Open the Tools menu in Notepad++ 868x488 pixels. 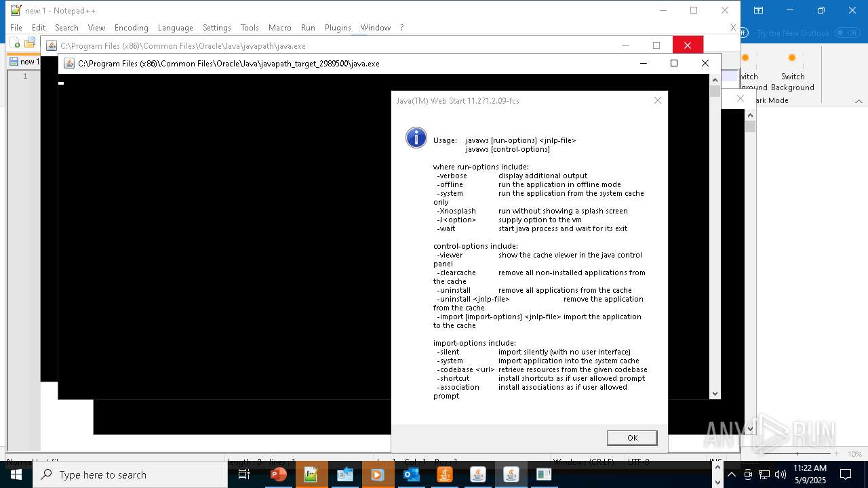tap(250, 28)
